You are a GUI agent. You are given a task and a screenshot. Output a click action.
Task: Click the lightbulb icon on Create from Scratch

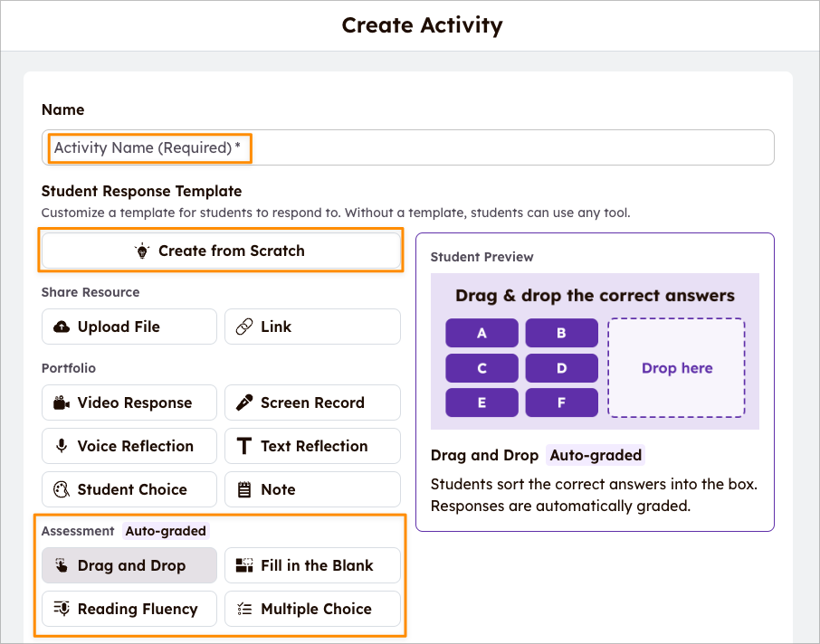pyautogui.click(x=142, y=251)
